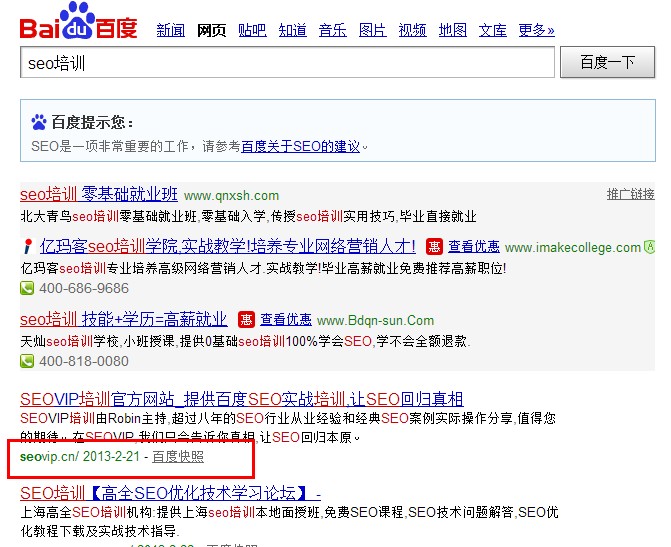Click the phone icon beside 400-686-9686
The height and width of the screenshot is (547, 671).
point(27,288)
